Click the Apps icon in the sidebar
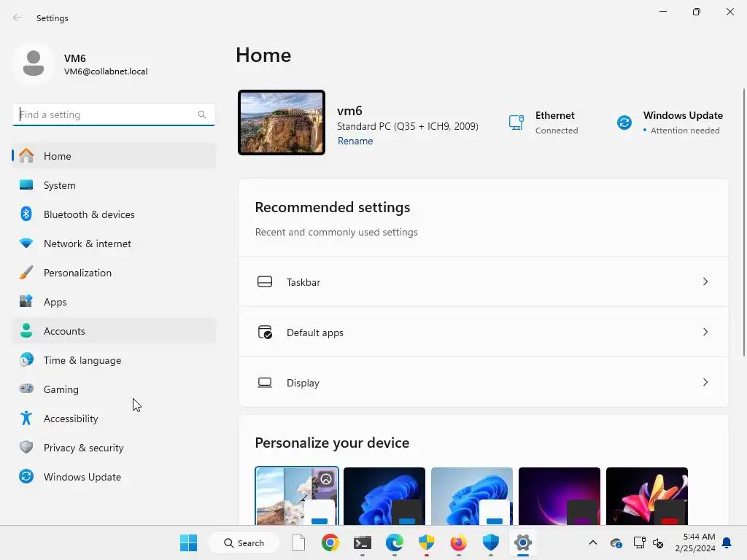 (26, 301)
